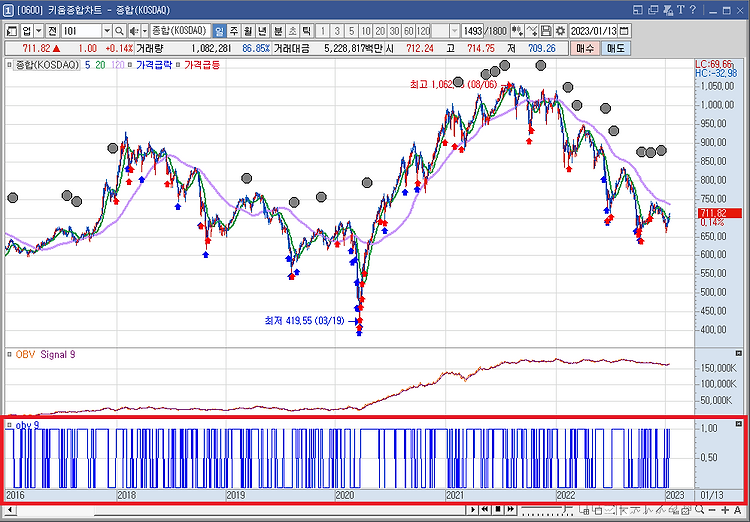Image resolution: width=750 pixels, height=522 pixels.
Task: Open help question mark in title bar
Action: pyautogui.click(x=693, y=10)
